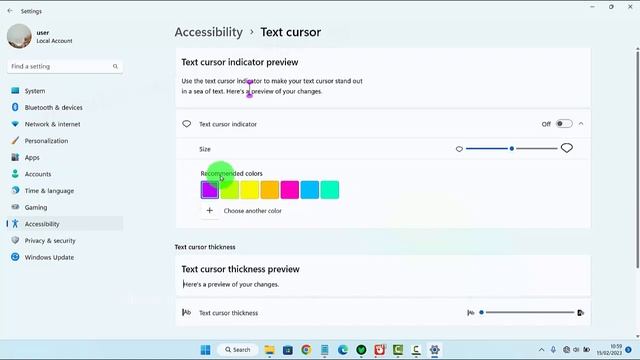Click the thin cursor thickness icon

click(x=471, y=313)
